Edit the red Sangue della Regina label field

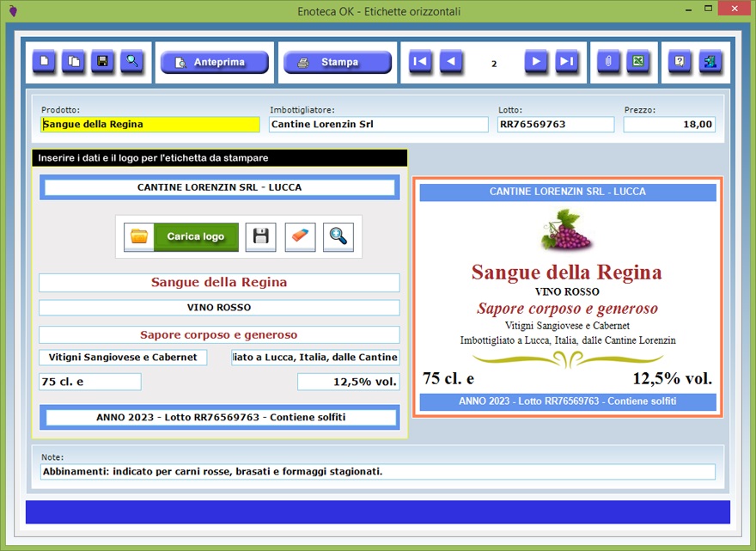pyautogui.click(x=219, y=282)
